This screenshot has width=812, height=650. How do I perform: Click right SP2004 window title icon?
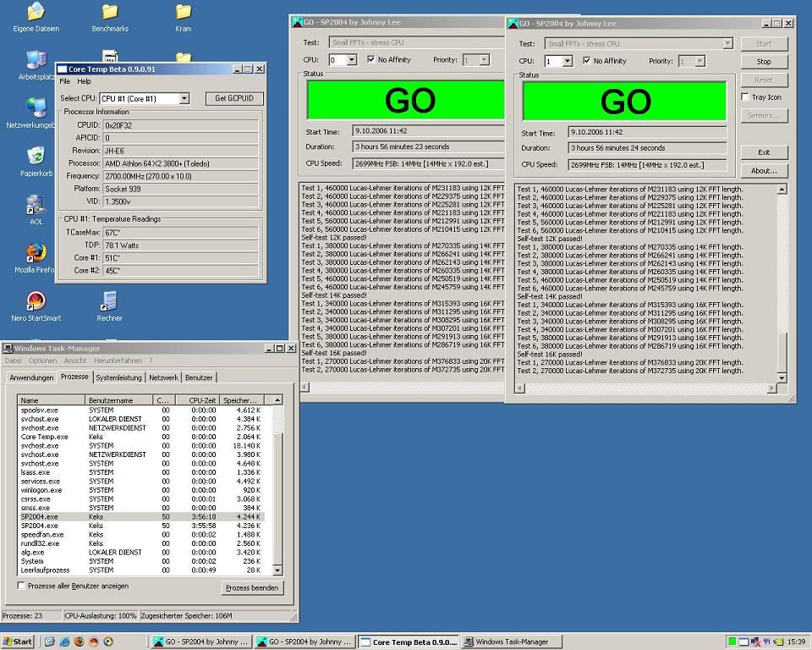[x=513, y=24]
